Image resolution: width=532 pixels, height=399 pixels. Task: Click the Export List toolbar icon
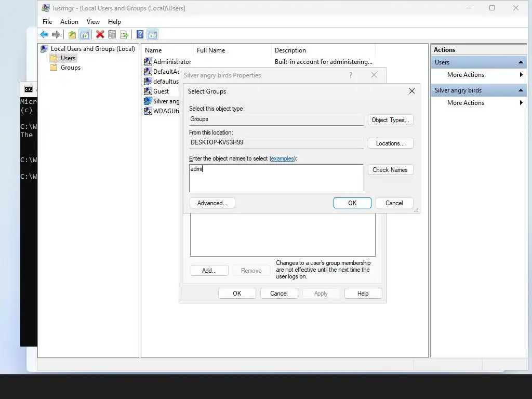pos(124,34)
